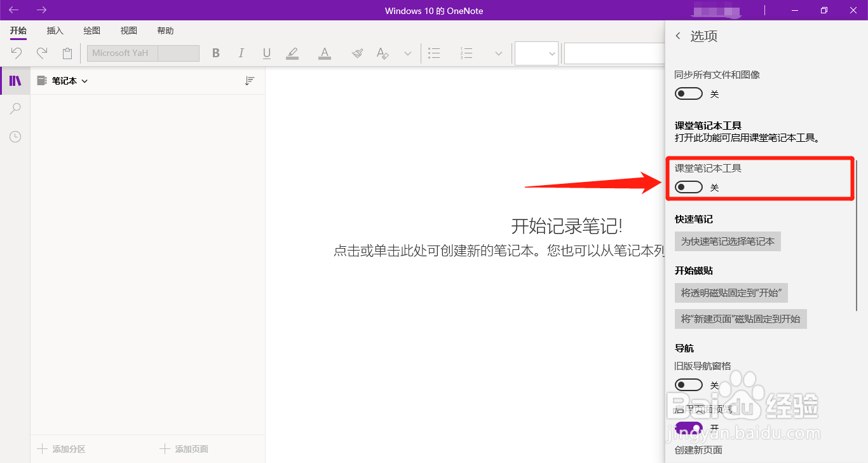Screen dimensions: 868x463
Task: Click the 开始记录笔记! prompt
Action: (x=567, y=226)
